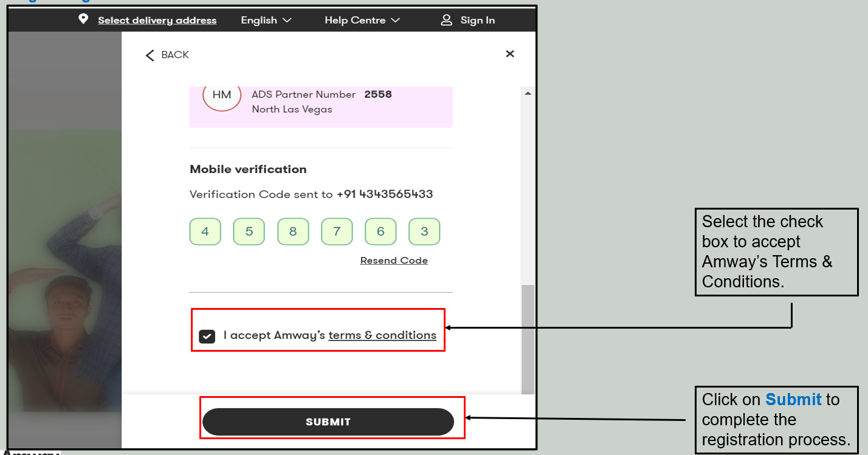Viewport: 868px width, 455px height.
Task: Click the HM avatar circle
Action: point(221,97)
